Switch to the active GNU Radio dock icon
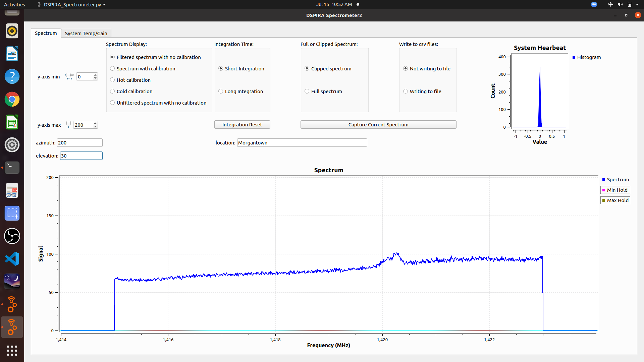This screenshot has height=362, width=644. point(12,327)
